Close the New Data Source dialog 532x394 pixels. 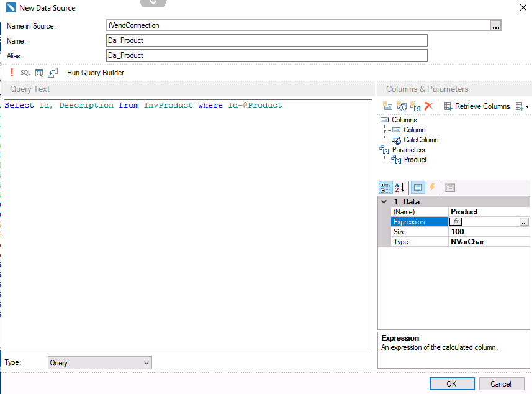(523, 7)
